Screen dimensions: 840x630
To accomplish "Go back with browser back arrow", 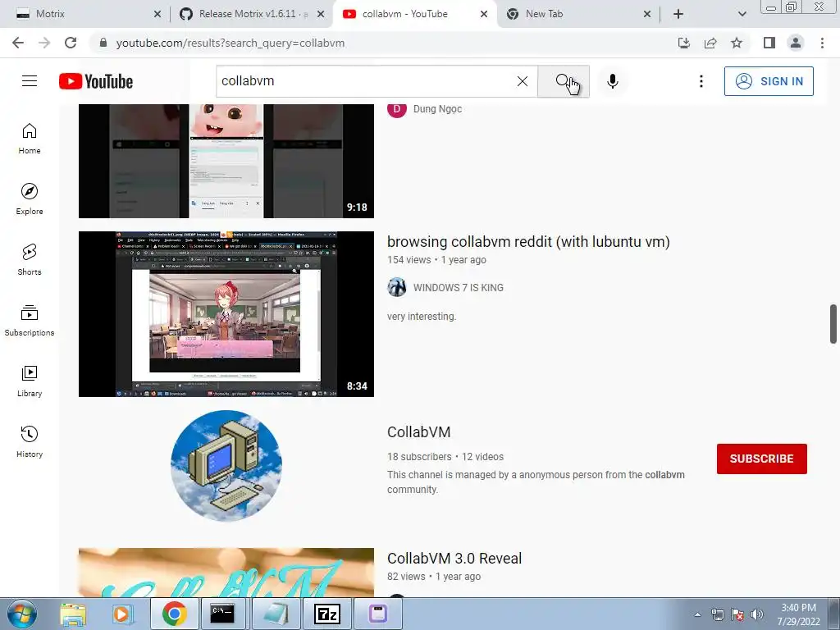I will (x=18, y=43).
